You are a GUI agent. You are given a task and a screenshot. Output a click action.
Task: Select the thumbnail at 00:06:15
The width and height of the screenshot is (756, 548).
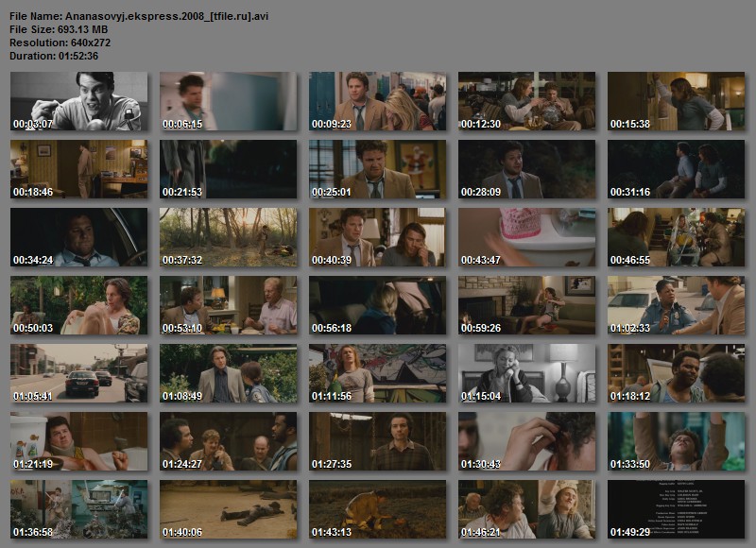point(229,101)
